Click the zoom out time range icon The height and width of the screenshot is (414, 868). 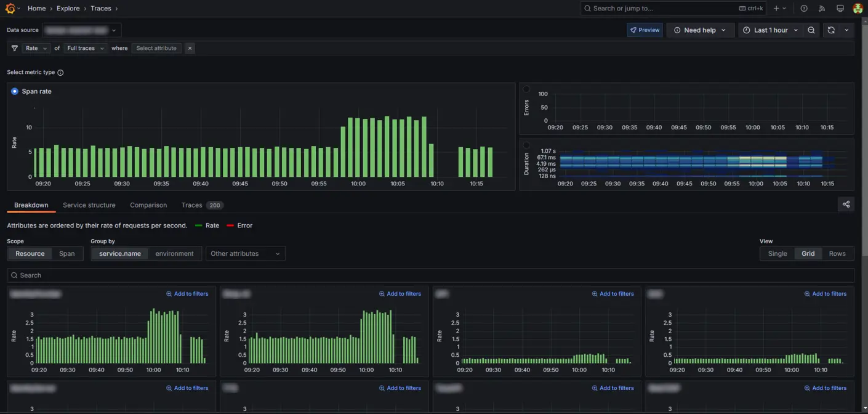pos(811,30)
